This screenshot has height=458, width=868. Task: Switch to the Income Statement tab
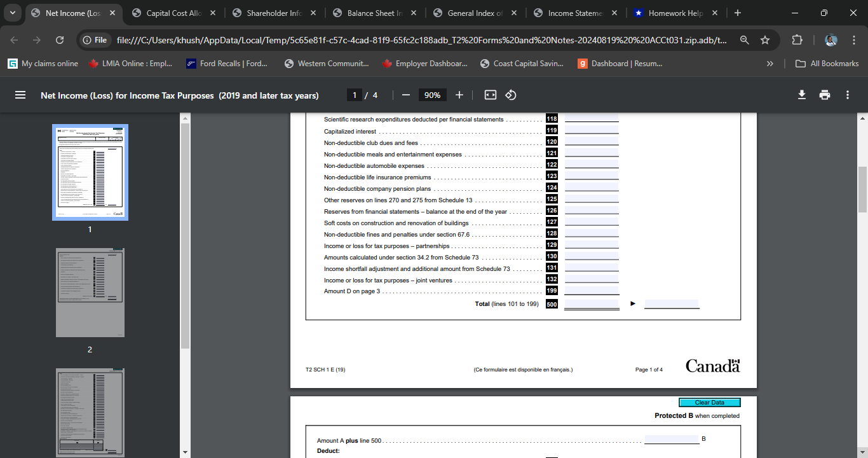coord(575,13)
